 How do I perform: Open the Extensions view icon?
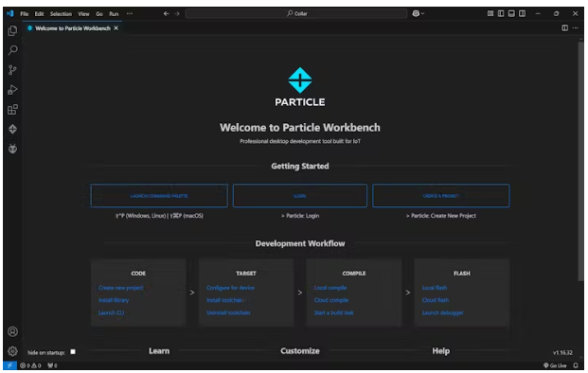point(12,110)
